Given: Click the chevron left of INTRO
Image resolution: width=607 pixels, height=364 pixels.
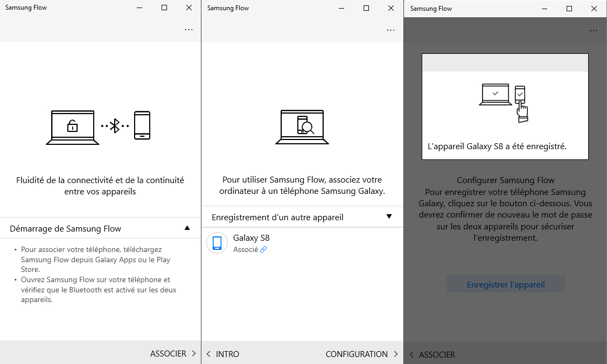Looking at the screenshot, I should pyautogui.click(x=208, y=354).
